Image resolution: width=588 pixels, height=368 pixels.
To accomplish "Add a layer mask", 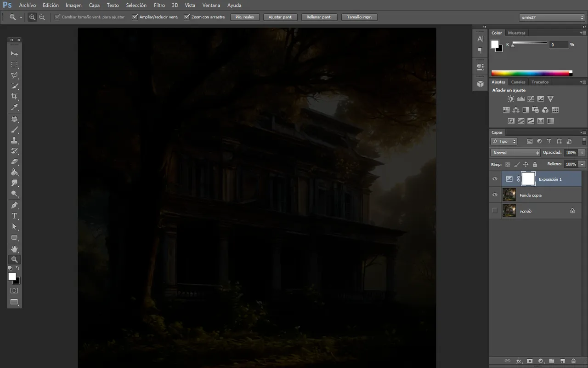I will [530, 361].
